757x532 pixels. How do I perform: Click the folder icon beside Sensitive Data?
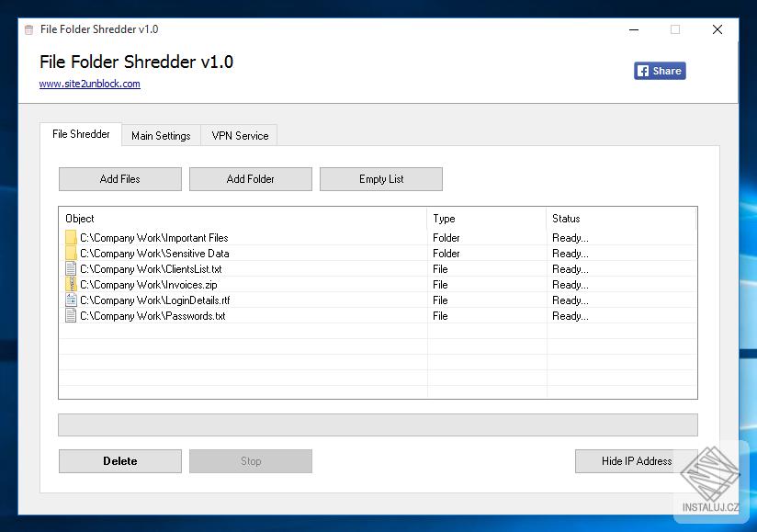point(71,253)
